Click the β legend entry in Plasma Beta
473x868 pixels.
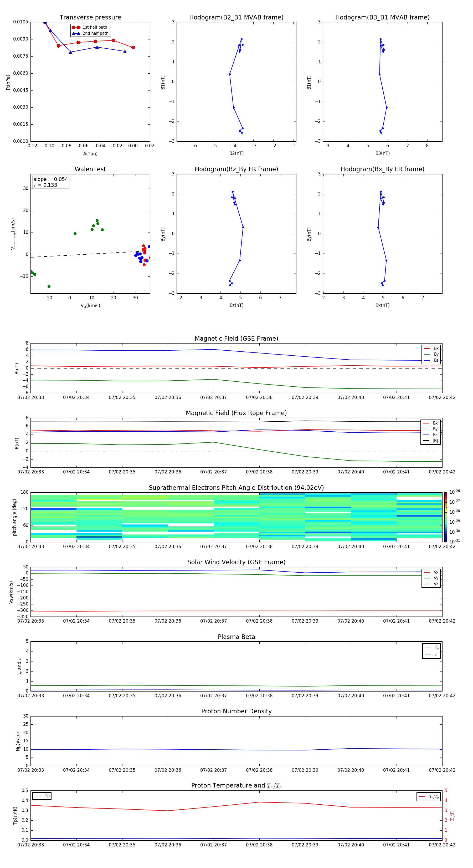click(432, 654)
